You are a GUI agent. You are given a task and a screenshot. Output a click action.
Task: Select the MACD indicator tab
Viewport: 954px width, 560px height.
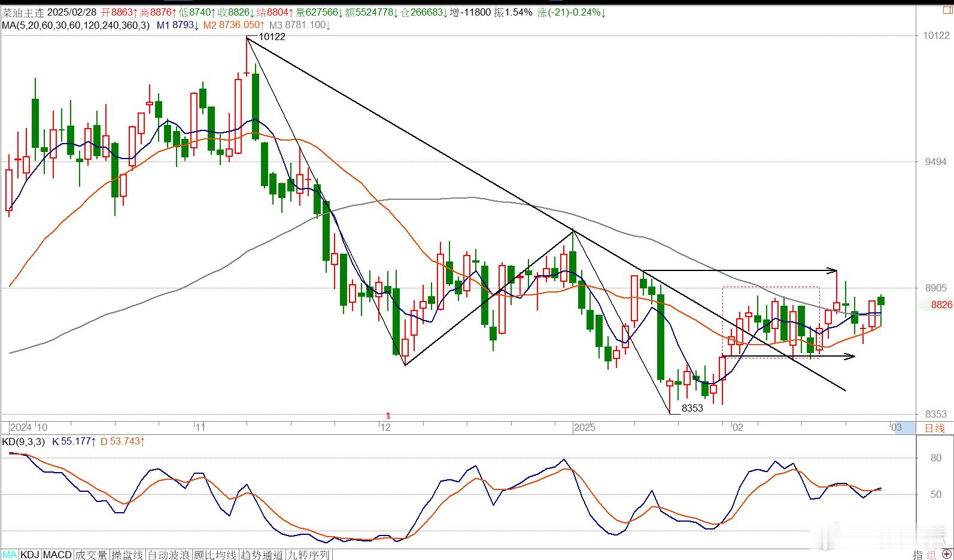click(57, 555)
